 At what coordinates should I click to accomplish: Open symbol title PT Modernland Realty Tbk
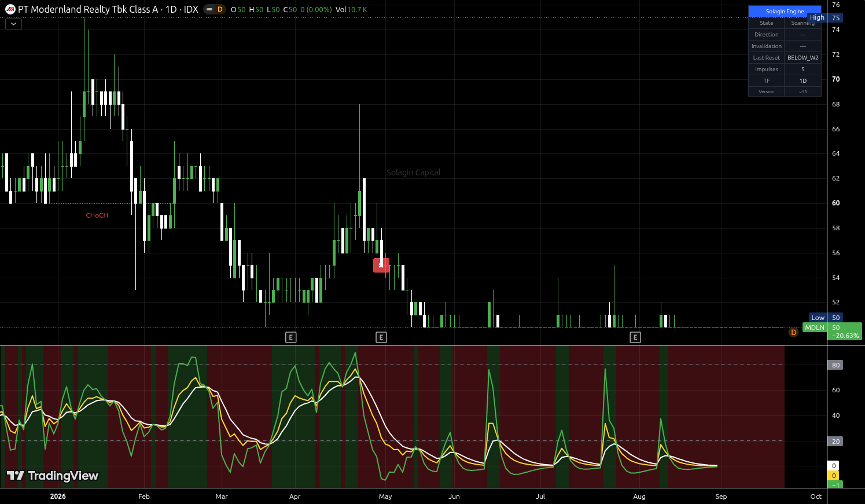point(108,9)
